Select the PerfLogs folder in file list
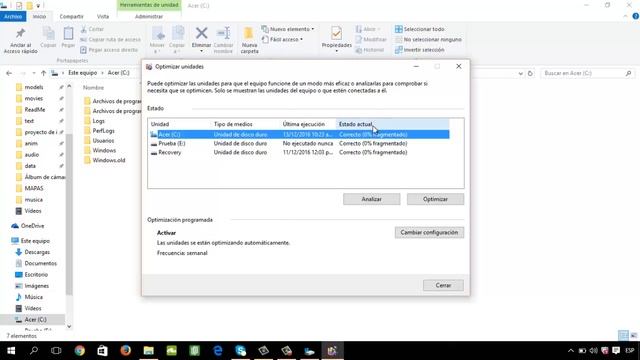Viewport: 640px width, 360px height. click(103, 131)
